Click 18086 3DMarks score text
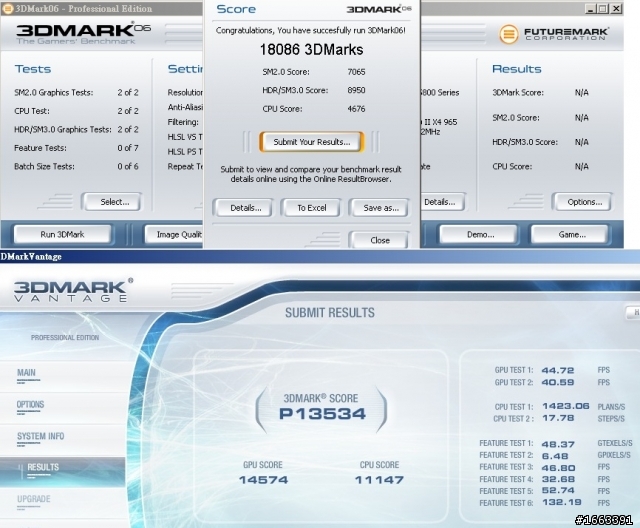This screenshot has width=640, height=528. click(311, 50)
